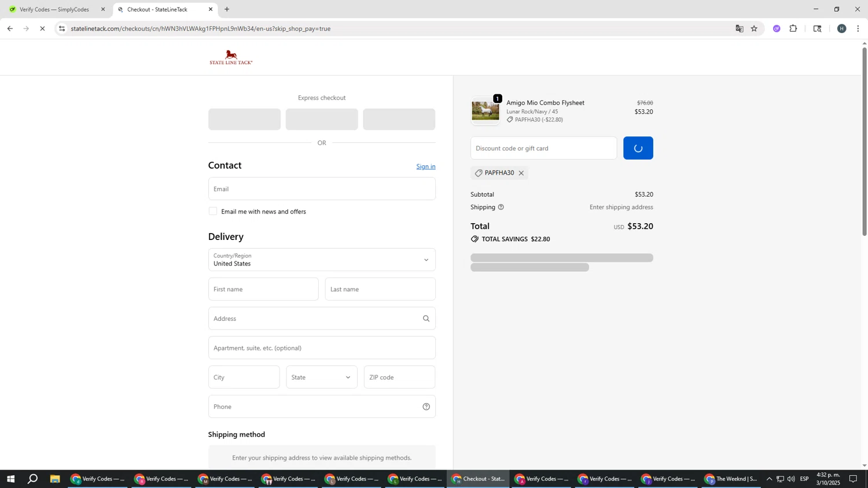Viewport: 868px width, 488px height.
Task: Remove the PAPFHA30 discount code tag
Action: click(521, 173)
